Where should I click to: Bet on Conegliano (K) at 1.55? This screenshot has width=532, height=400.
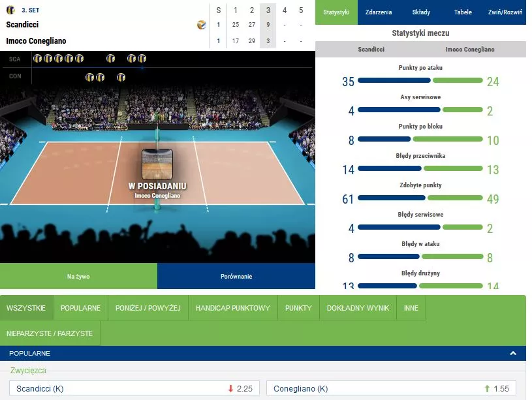391,388
